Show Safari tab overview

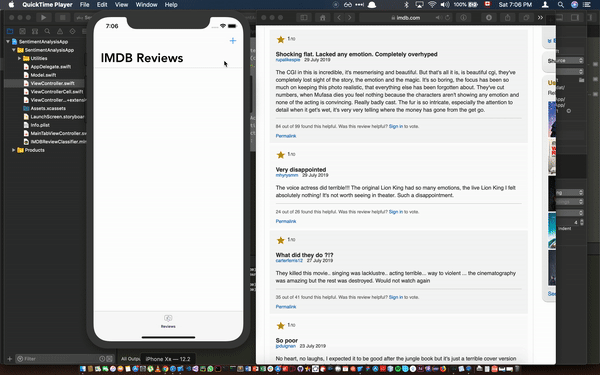526,18
